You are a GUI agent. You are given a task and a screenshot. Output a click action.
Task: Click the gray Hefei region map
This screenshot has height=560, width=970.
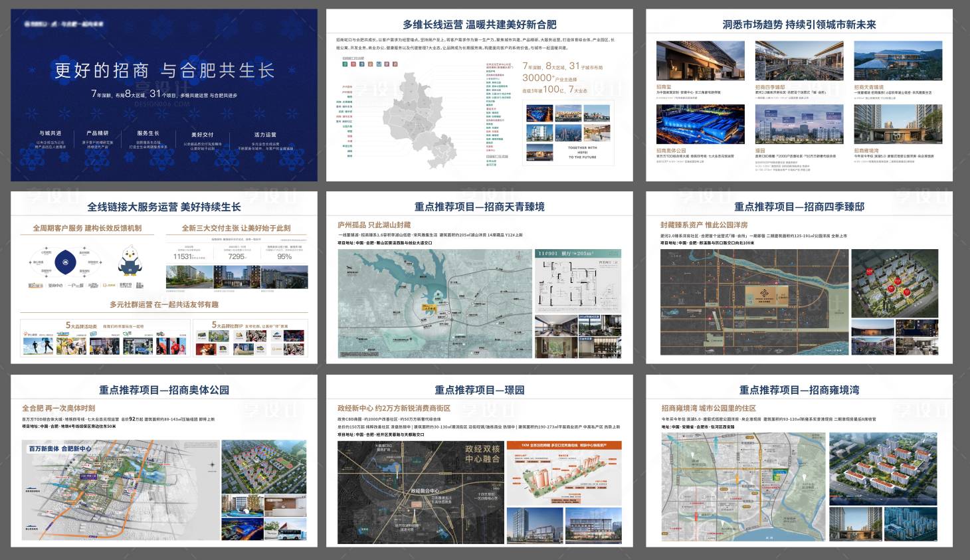pyautogui.click(x=420, y=120)
